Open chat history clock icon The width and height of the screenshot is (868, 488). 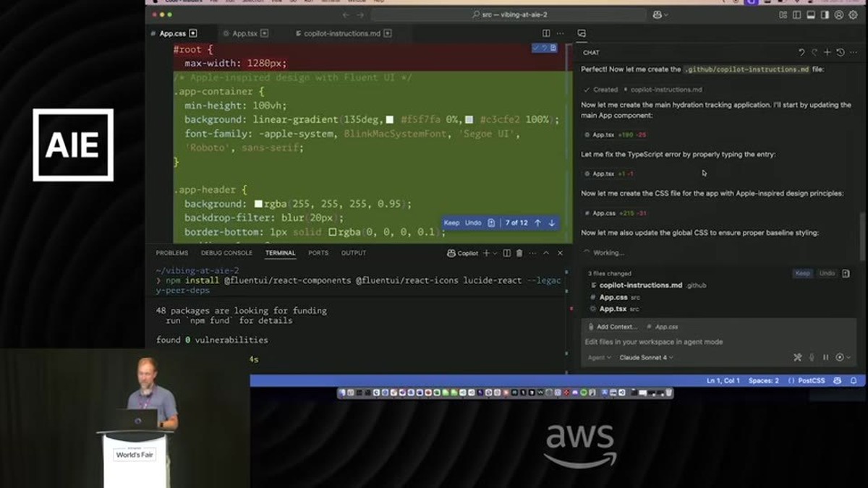click(x=840, y=52)
